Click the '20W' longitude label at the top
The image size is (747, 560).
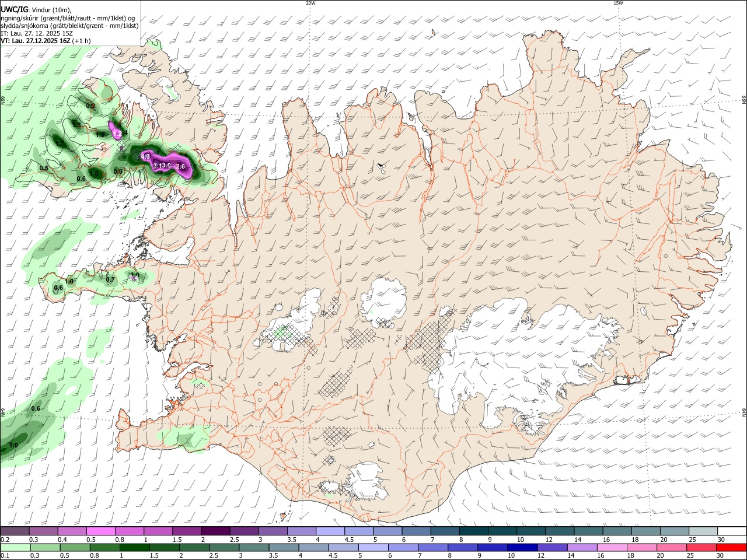tap(310, 3)
